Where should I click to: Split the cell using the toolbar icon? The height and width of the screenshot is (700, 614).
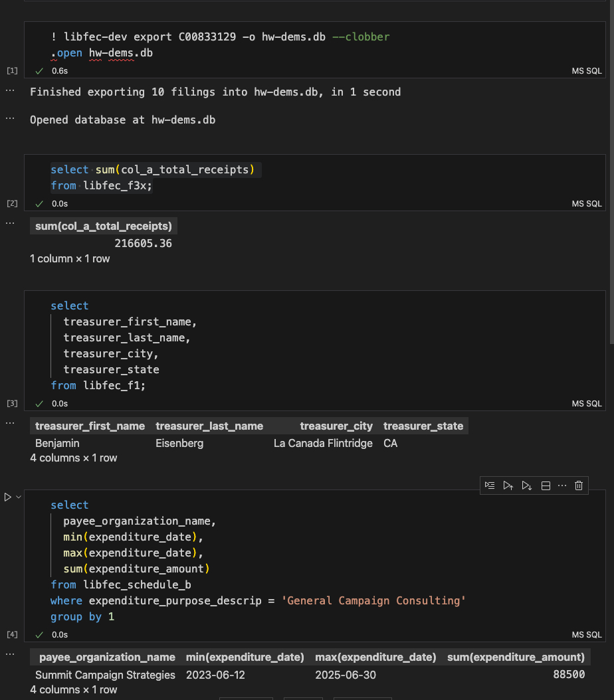[546, 485]
